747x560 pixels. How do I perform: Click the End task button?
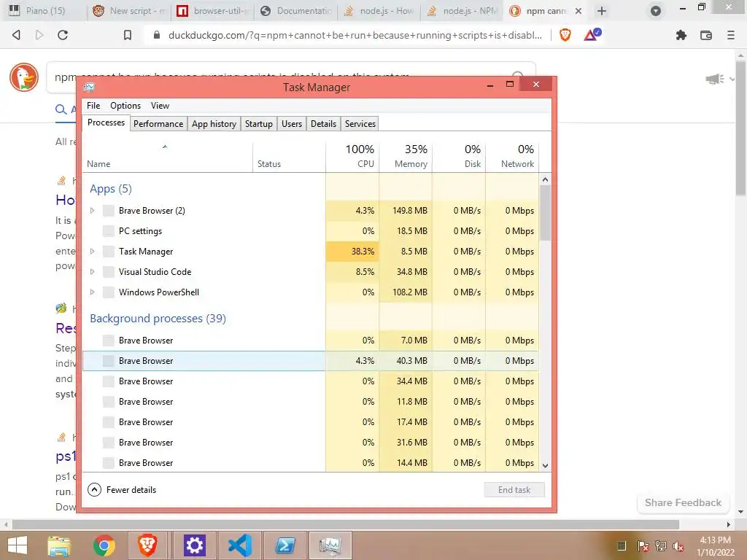tap(514, 489)
